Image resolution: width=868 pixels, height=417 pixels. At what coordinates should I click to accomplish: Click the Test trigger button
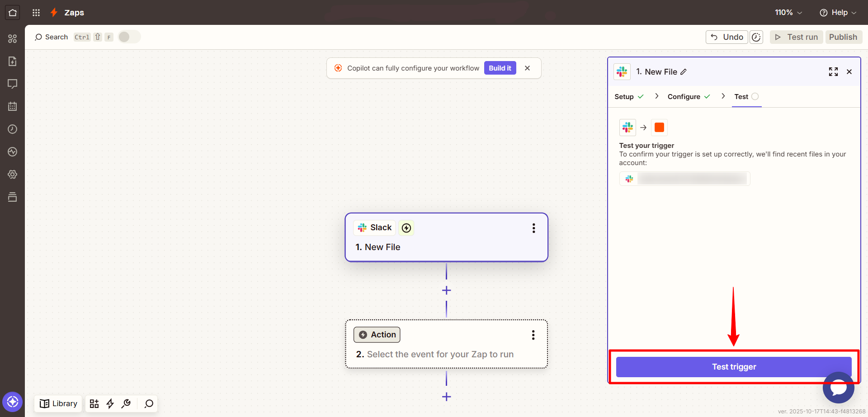(734, 367)
